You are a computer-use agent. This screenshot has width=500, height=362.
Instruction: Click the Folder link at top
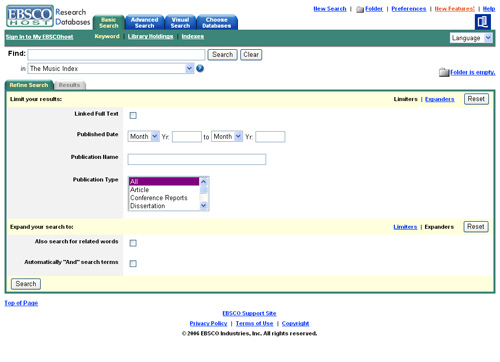point(374,9)
